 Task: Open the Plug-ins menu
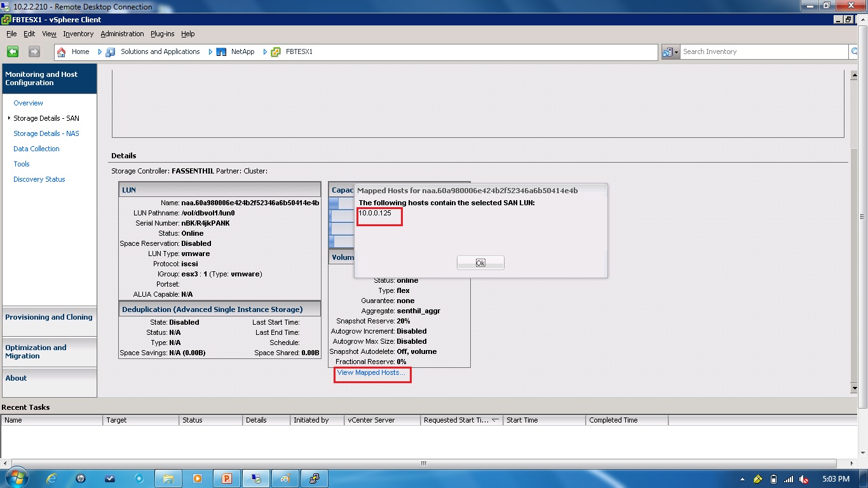click(162, 34)
